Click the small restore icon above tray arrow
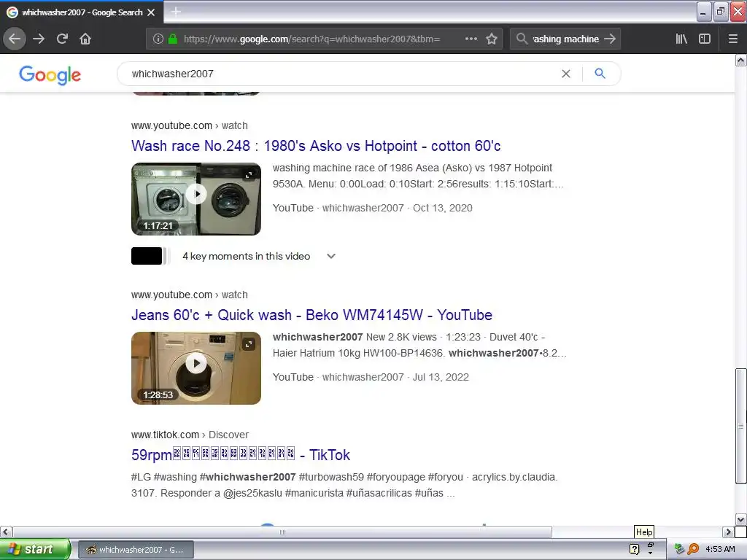The height and width of the screenshot is (560, 747). point(650,544)
